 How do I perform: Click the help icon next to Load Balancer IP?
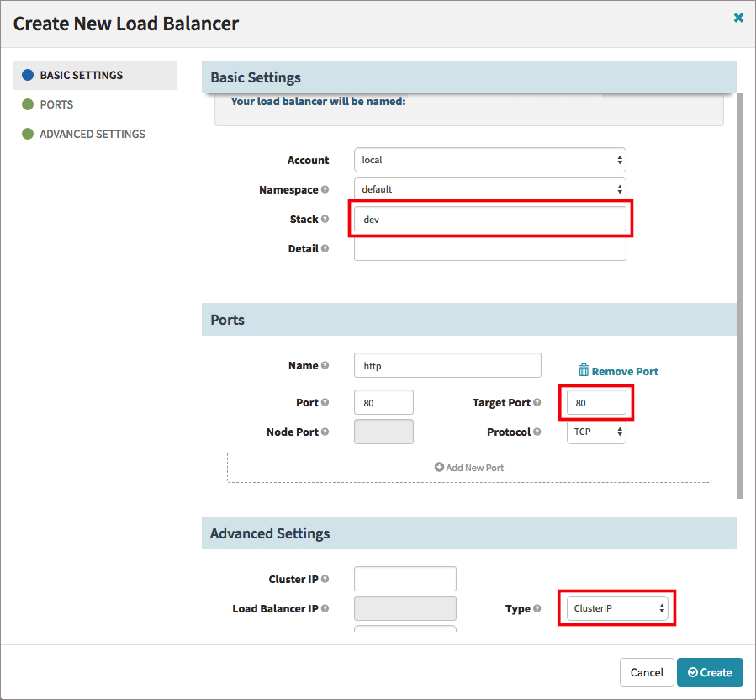point(325,609)
